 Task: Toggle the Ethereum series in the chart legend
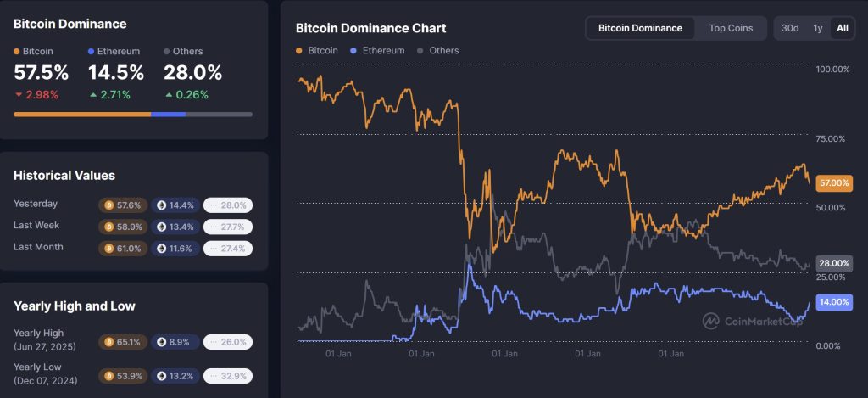[377, 51]
